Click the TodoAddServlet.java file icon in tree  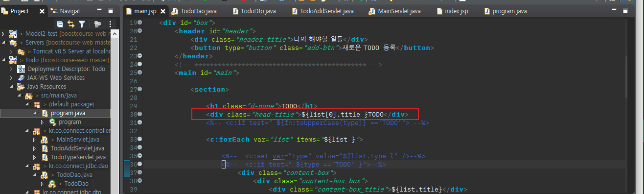point(45,148)
